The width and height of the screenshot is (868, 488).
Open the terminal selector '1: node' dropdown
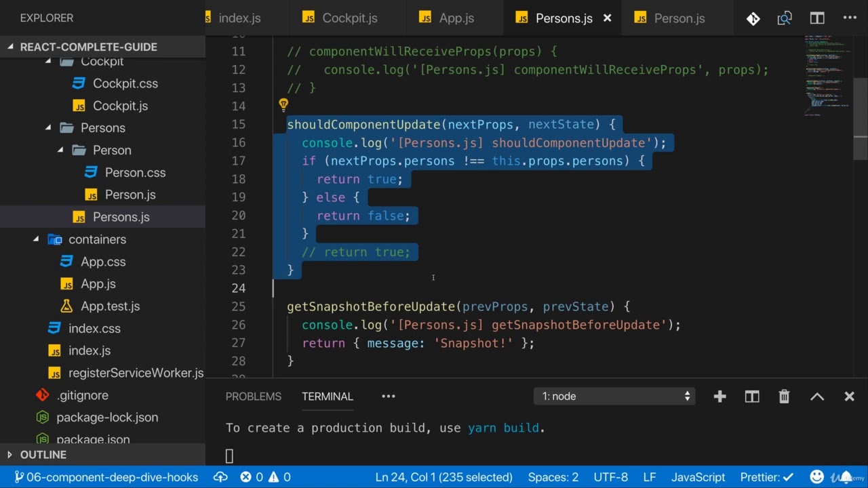[x=615, y=396]
